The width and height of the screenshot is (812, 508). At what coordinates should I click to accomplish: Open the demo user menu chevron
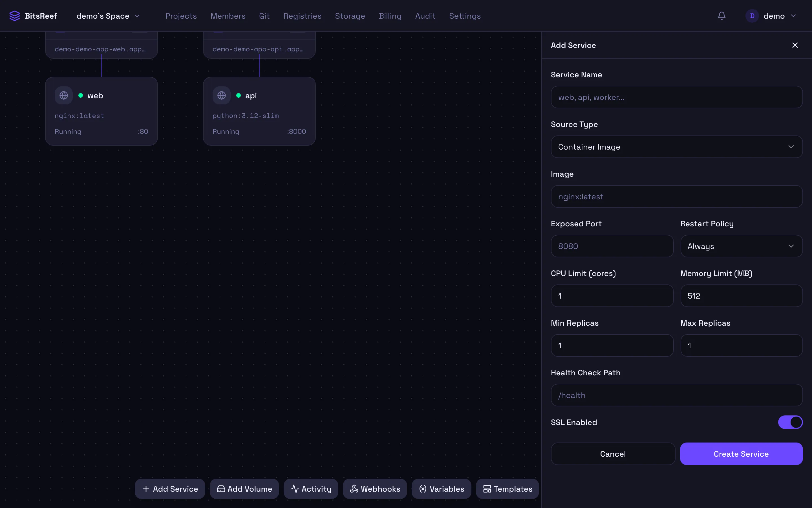(x=793, y=16)
